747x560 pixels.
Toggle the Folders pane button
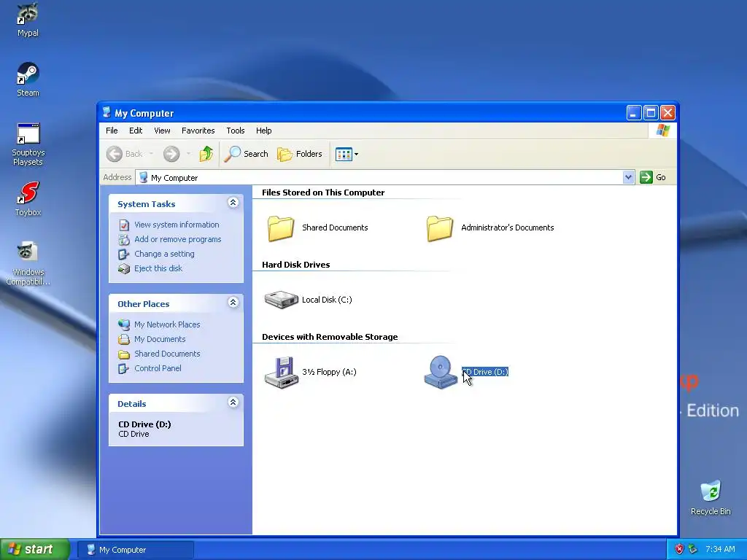tap(300, 154)
